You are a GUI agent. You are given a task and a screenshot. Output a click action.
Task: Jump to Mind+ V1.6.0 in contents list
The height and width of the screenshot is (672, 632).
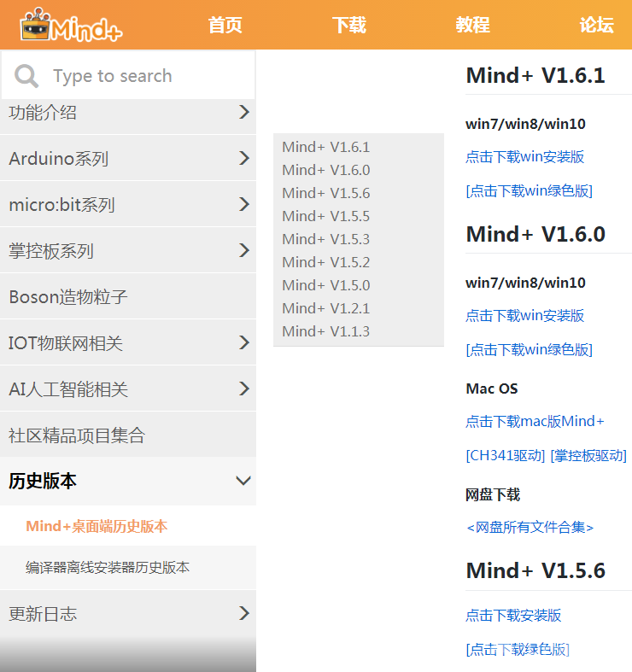coord(326,170)
